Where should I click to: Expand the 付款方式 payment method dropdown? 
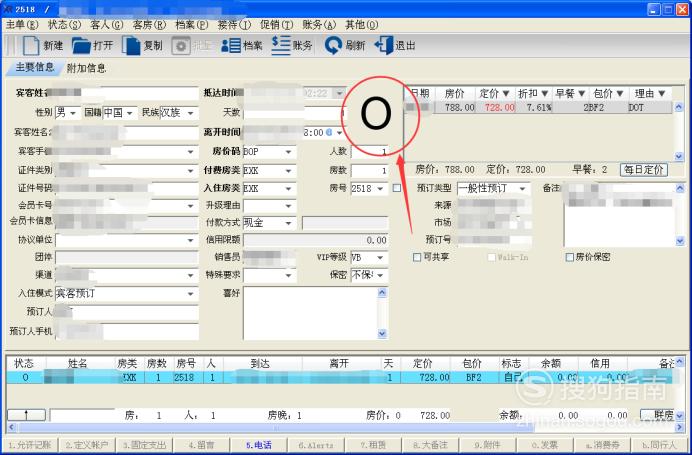tap(289, 223)
